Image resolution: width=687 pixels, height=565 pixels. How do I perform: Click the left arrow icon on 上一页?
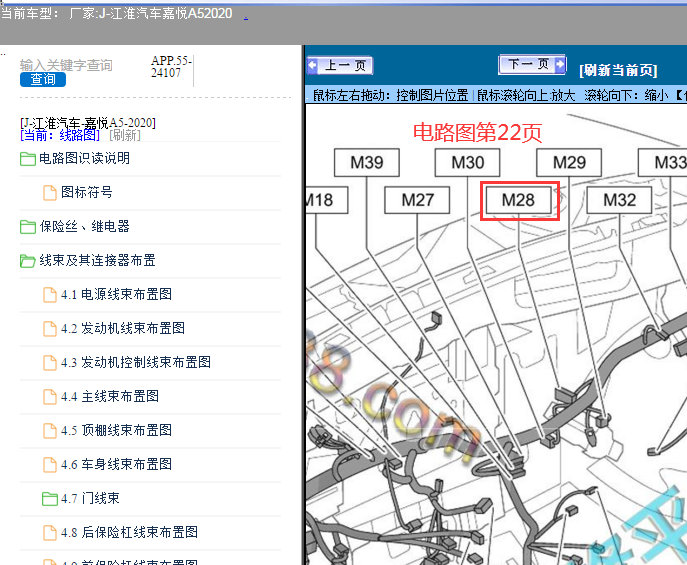[x=313, y=66]
